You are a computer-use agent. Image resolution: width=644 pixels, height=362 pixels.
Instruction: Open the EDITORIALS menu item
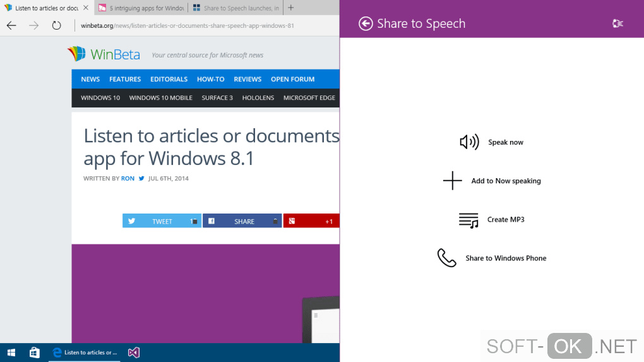[x=169, y=79]
